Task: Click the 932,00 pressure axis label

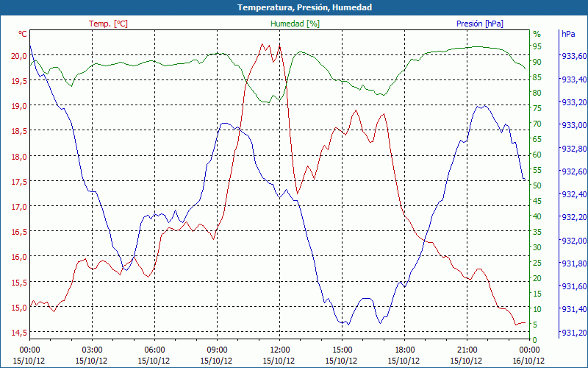Action: 574,241
